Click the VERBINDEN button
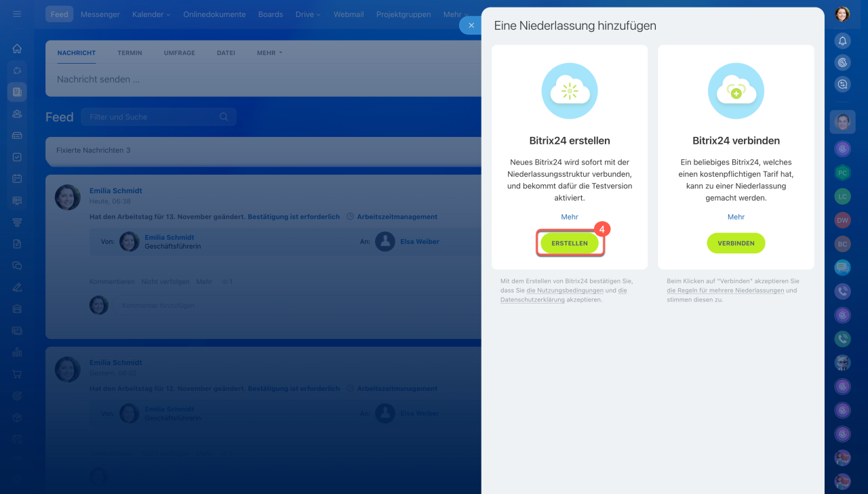868x494 pixels. (x=736, y=243)
